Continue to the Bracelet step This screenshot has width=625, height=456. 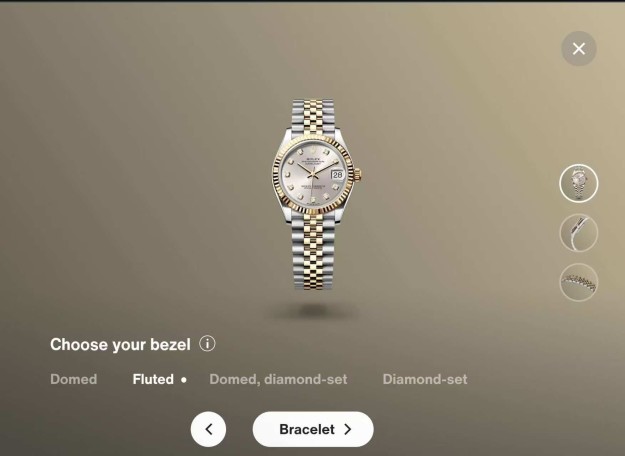(313, 429)
